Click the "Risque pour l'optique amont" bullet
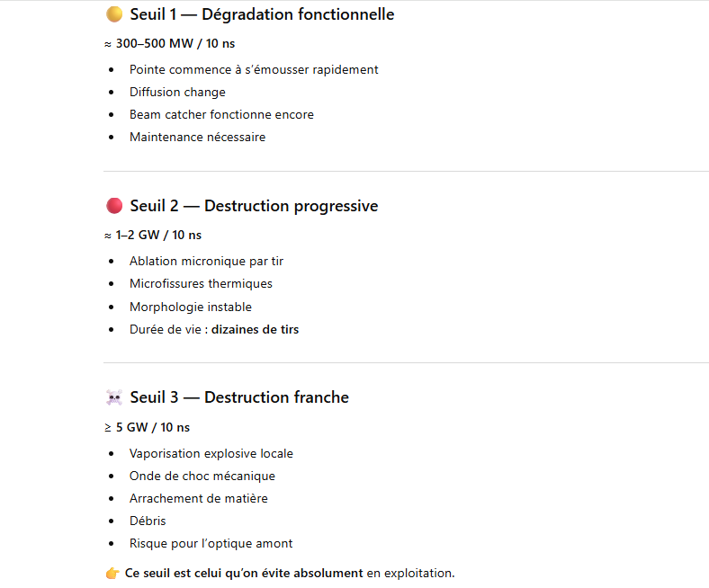Screen dimensions: 709x588 pos(211,543)
